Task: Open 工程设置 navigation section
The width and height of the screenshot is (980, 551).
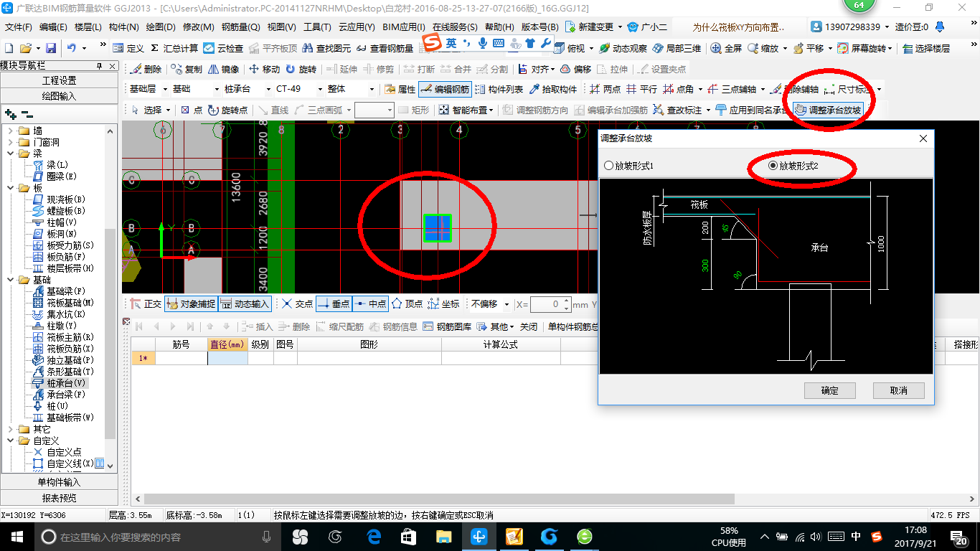Action: pos(59,80)
